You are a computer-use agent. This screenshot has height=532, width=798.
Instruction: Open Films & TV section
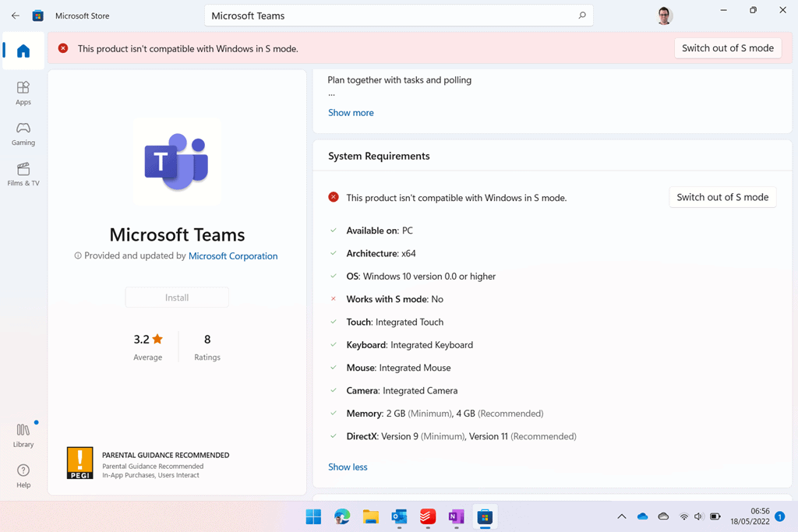(x=23, y=174)
